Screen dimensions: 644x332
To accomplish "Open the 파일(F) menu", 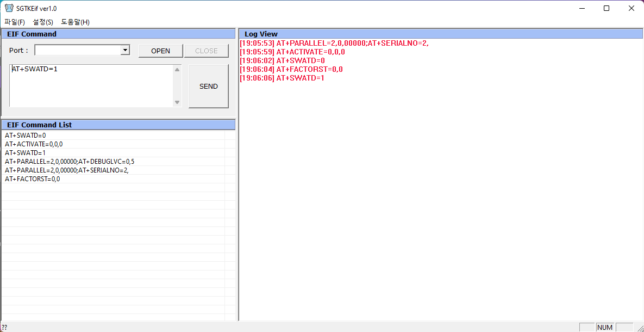I will click(14, 22).
